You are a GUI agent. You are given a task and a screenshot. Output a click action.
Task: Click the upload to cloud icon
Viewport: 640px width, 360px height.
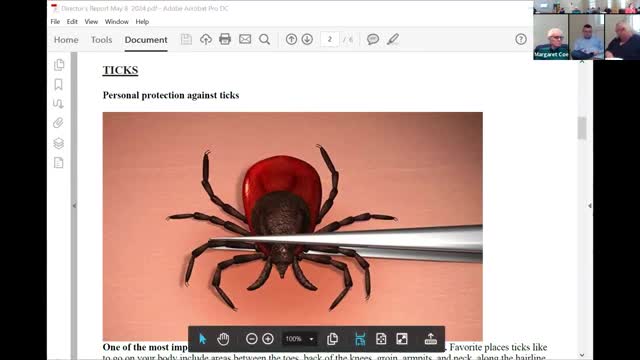[206, 39]
